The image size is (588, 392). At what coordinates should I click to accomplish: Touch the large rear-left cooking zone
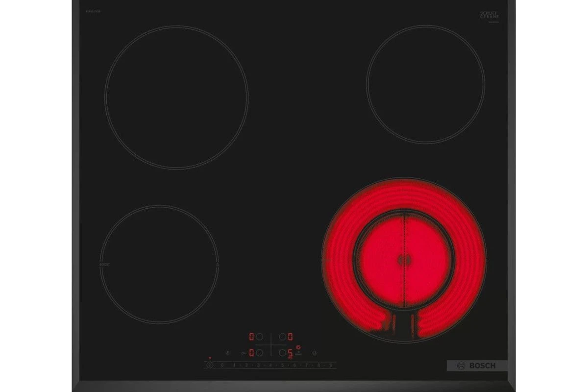click(x=176, y=98)
